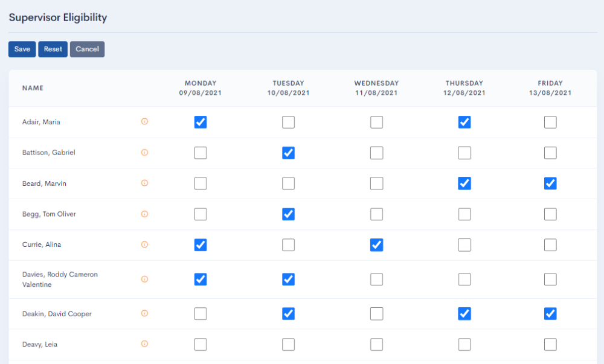Enable Wednesday for Battison, Gabriel
Screen dimensions: 604x364
tap(376, 153)
